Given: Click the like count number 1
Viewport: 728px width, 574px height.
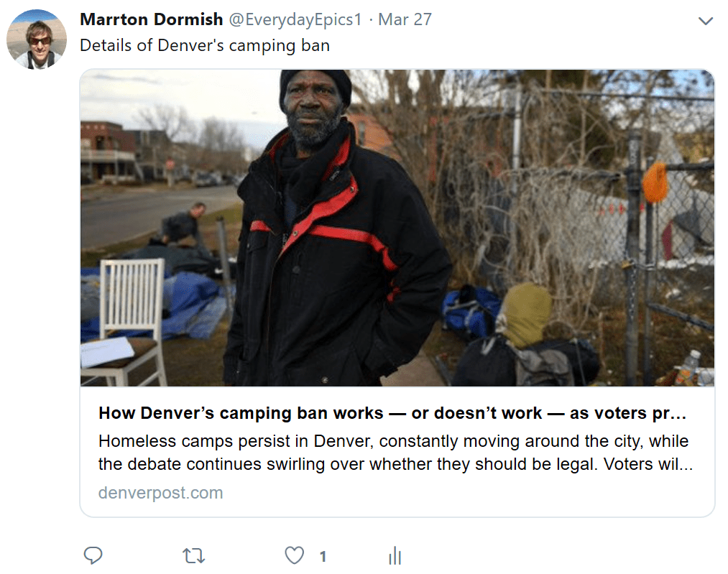Looking at the screenshot, I should (323, 556).
